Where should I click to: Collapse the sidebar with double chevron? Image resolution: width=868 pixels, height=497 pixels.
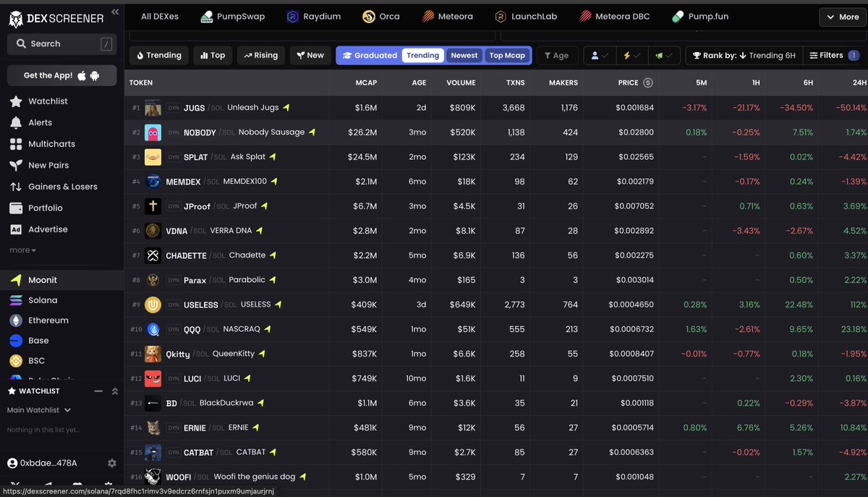coord(115,12)
